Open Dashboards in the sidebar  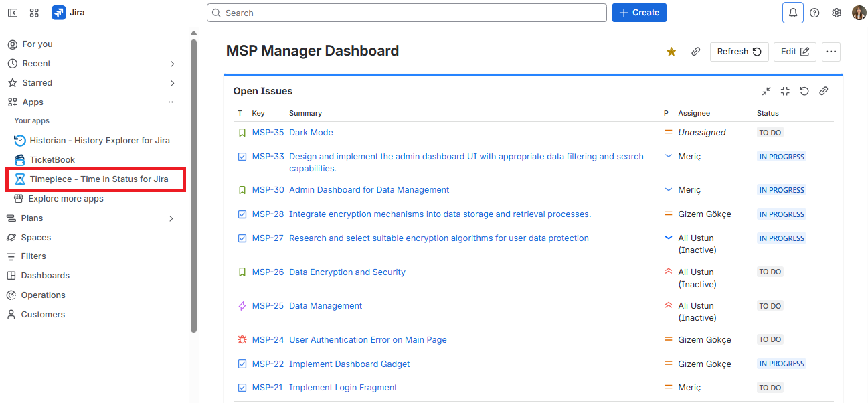(45, 276)
